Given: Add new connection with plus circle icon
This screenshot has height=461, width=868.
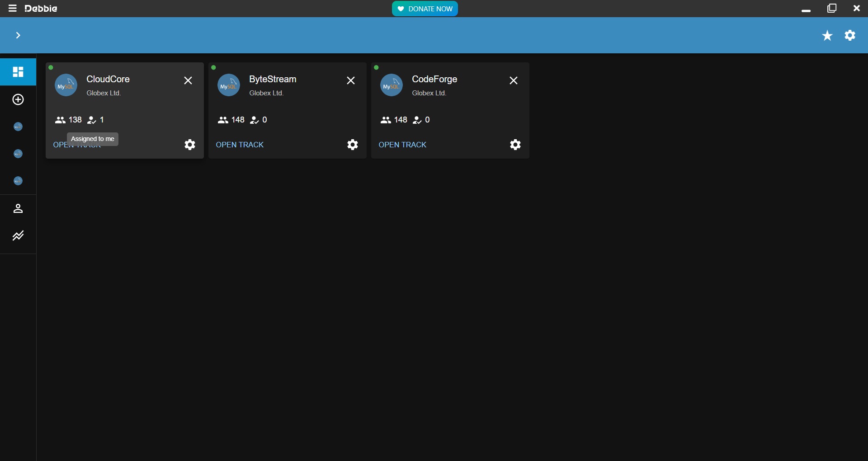Looking at the screenshot, I should tap(18, 100).
